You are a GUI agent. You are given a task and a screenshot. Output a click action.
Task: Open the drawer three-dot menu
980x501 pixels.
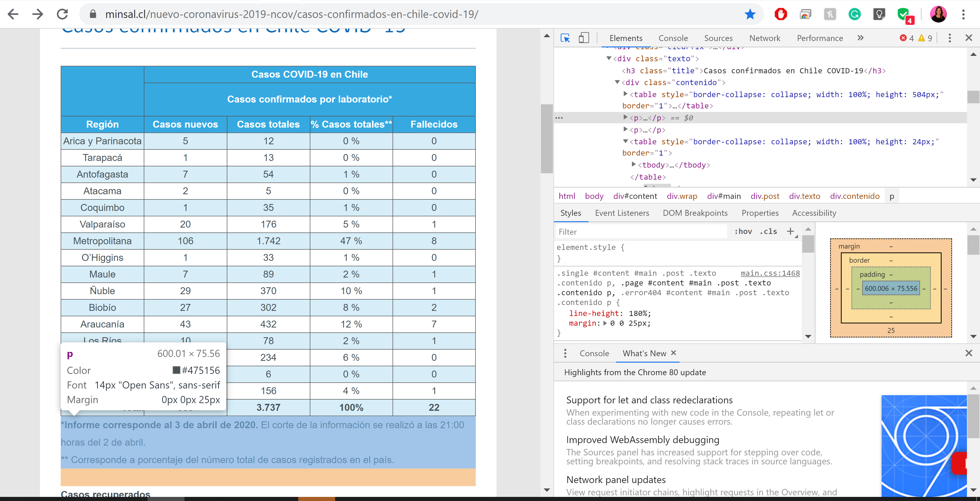coord(565,353)
